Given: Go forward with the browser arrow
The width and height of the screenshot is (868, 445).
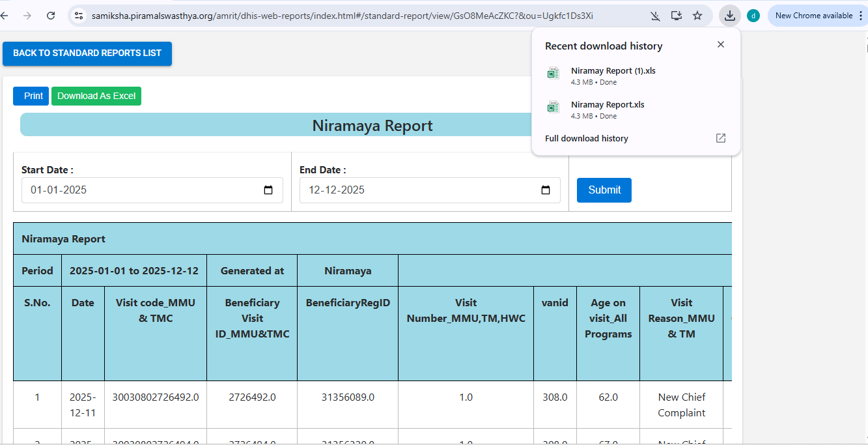Looking at the screenshot, I should pos(27,16).
